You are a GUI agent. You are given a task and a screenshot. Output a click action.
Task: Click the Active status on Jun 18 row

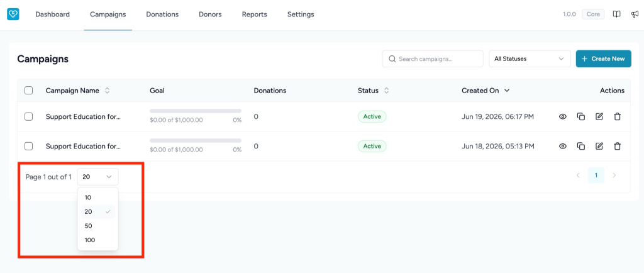pos(372,146)
